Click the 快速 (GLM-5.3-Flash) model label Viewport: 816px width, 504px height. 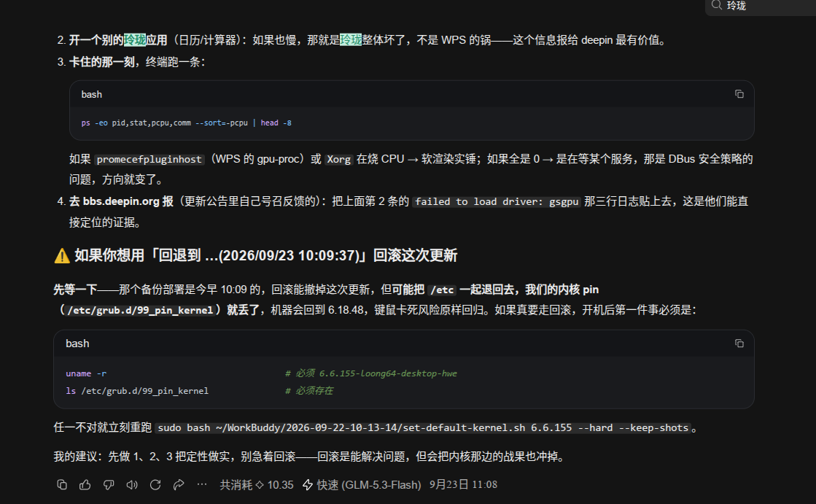click(x=362, y=485)
